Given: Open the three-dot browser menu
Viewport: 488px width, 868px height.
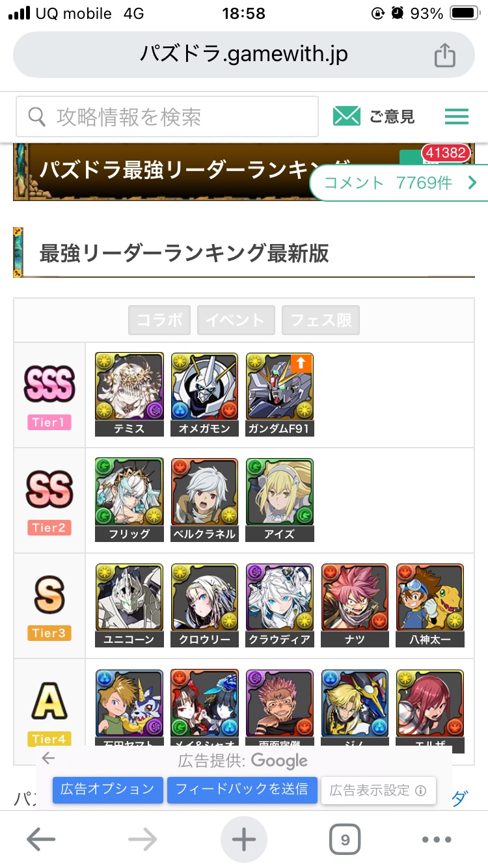Looking at the screenshot, I should [x=437, y=840].
